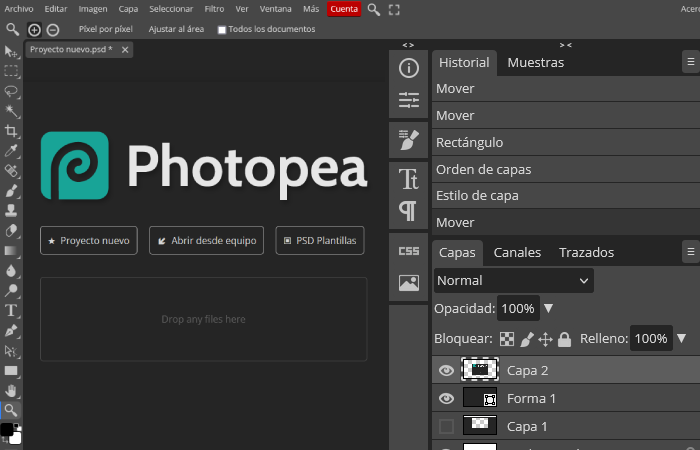Select the Zoom tool in toolbar

pos(11,410)
